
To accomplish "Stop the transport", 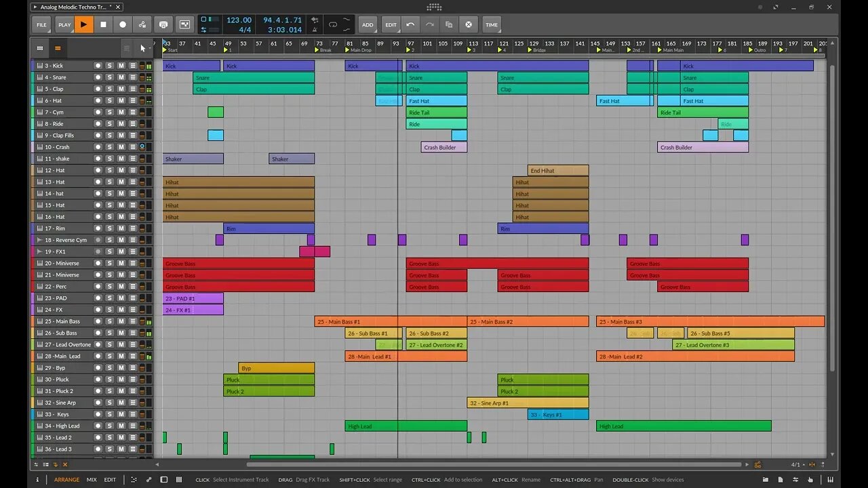I will 103,24.
